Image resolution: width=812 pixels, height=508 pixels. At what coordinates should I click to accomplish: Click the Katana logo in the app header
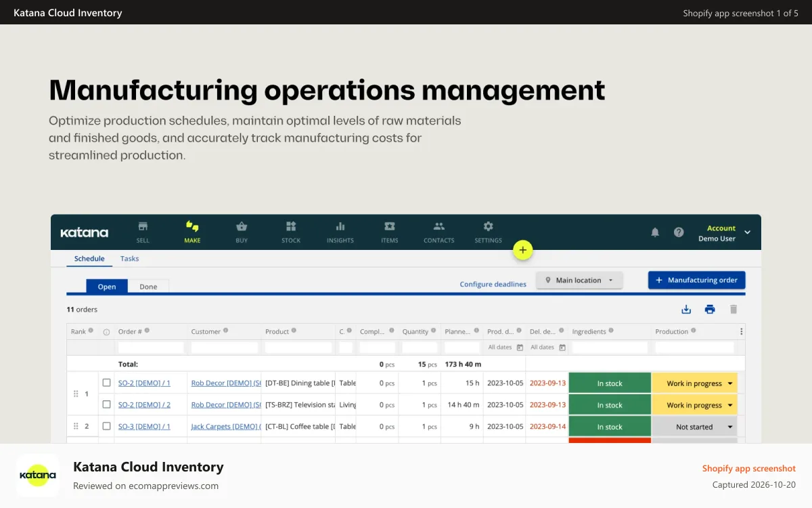pyautogui.click(x=85, y=232)
